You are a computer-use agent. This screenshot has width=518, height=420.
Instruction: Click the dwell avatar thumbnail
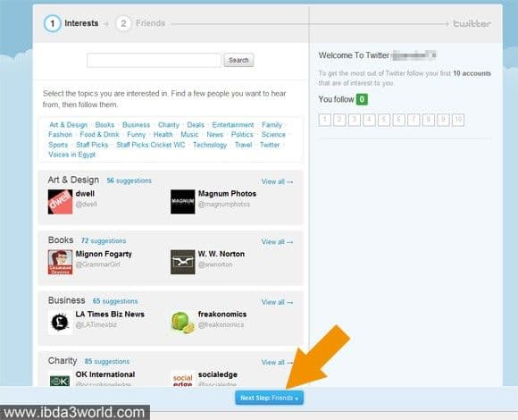[x=60, y=202]
